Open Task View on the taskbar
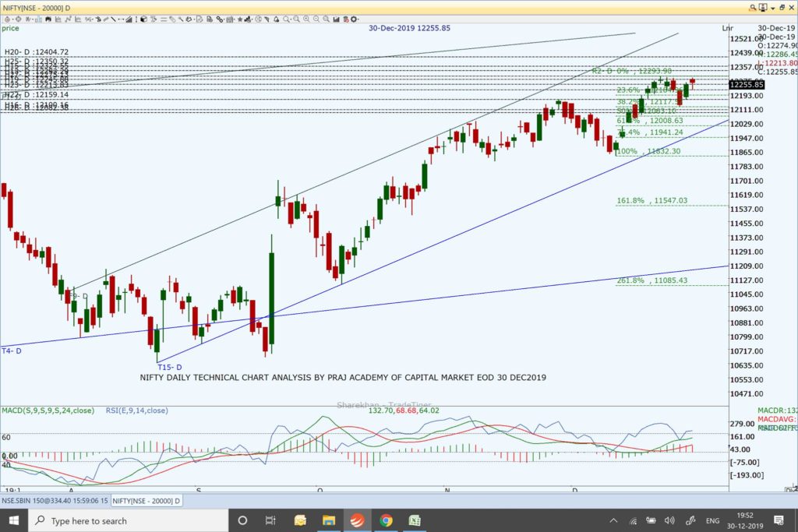The height and width of the screenshot is (532, 798). (x=270, y=520)
